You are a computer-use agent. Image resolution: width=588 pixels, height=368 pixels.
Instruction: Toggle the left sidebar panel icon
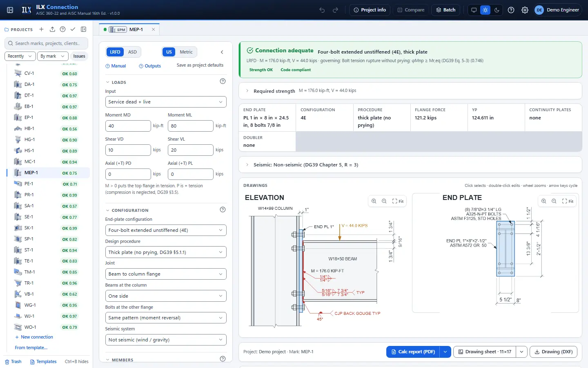click(x=10, y=10)
